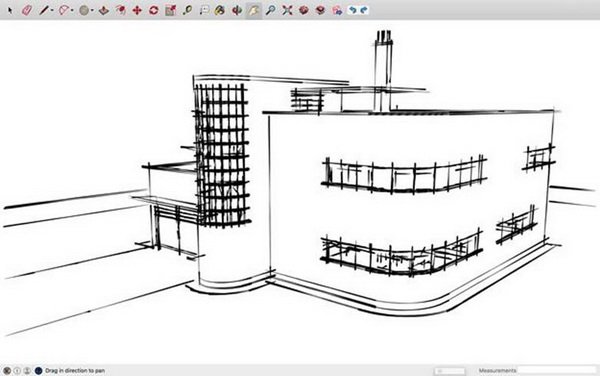Click the 'Measurements' label
Viewport: 600px width, 376px height.
click(x=497, y=370)
